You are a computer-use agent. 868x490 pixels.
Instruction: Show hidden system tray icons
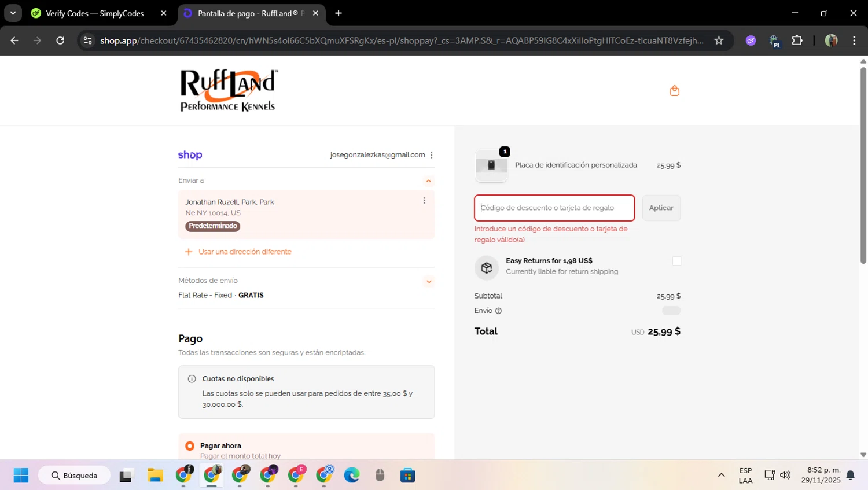click(721, 476)
